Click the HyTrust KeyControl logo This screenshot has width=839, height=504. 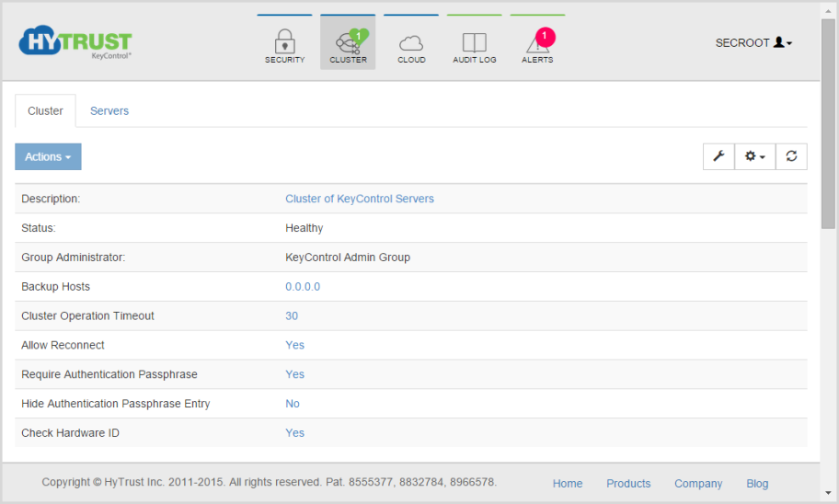[x=75, y=42]
